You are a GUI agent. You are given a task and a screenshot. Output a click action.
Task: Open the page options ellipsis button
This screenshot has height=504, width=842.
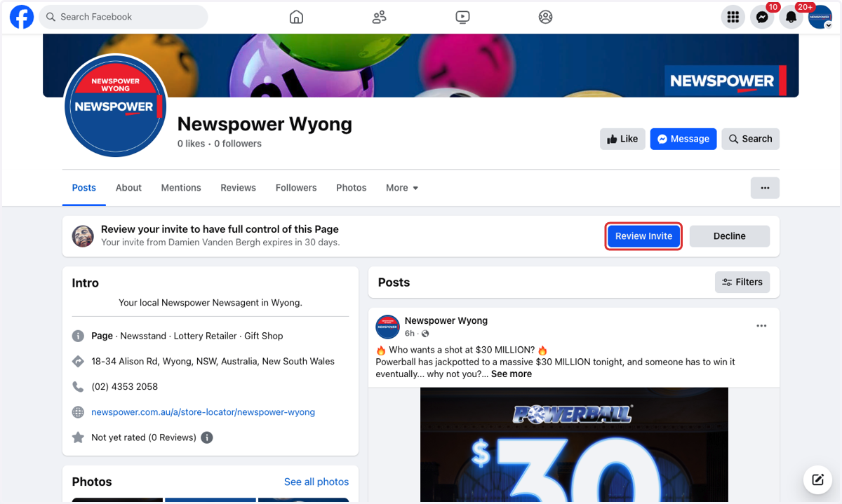pos(765,188)
